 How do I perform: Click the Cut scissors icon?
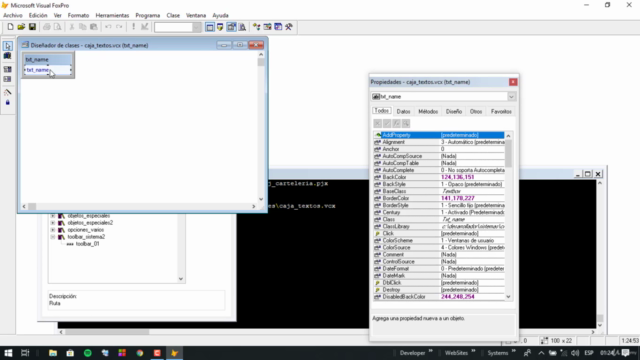pyautogui.click(x=72, y=27)
